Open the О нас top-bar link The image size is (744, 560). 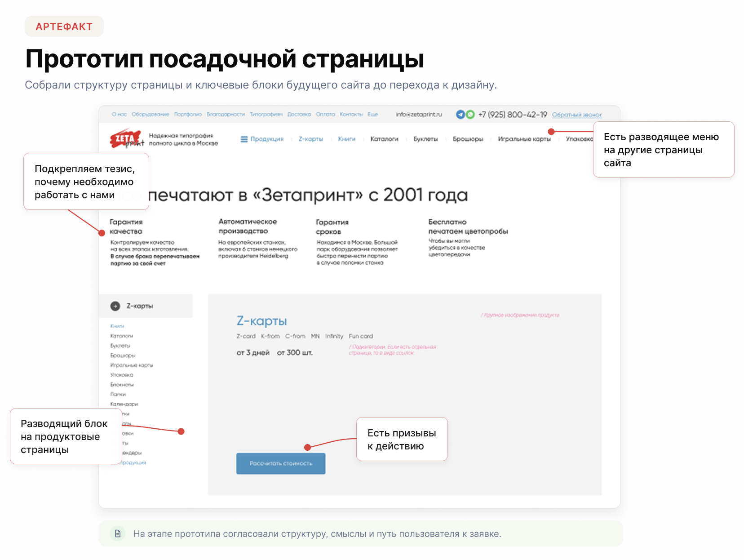119,115
